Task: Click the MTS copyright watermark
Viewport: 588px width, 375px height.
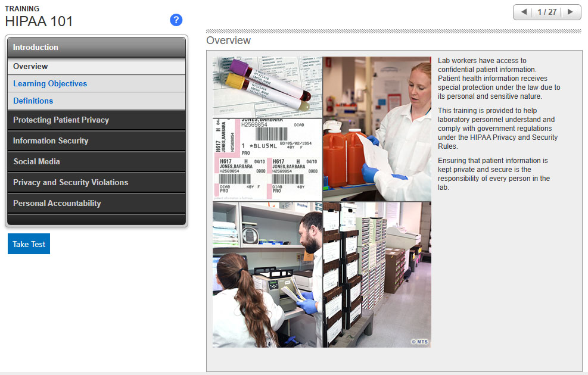Action: pyautogui.click(x=419, y=342)
